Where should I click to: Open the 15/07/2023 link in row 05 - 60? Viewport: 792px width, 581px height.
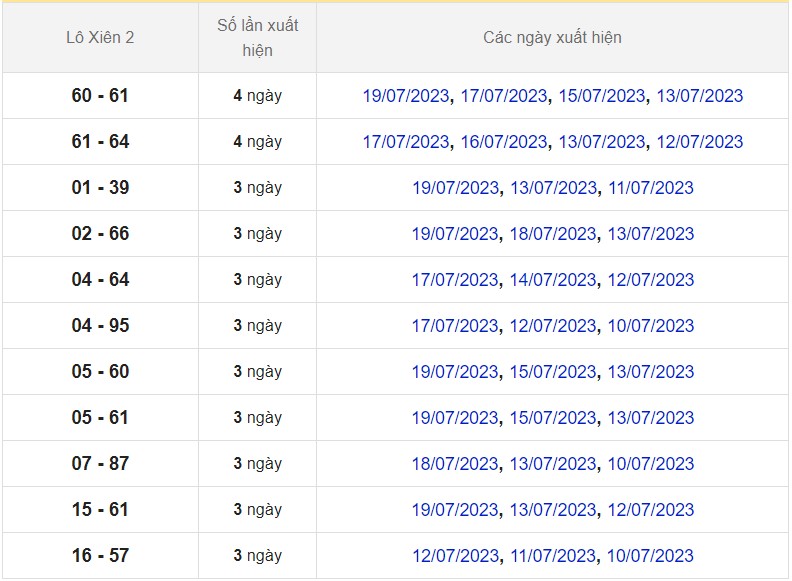(553, 372)
